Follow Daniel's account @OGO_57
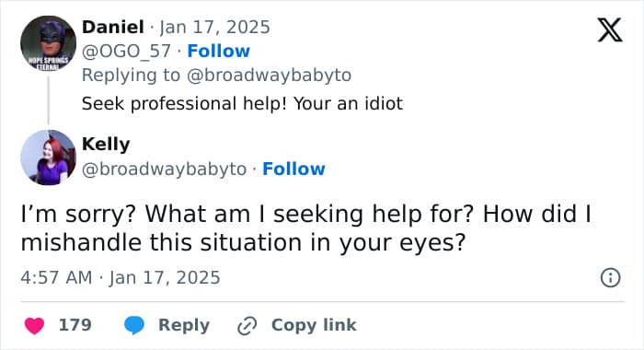644x350 pixels. click(219, 51)
